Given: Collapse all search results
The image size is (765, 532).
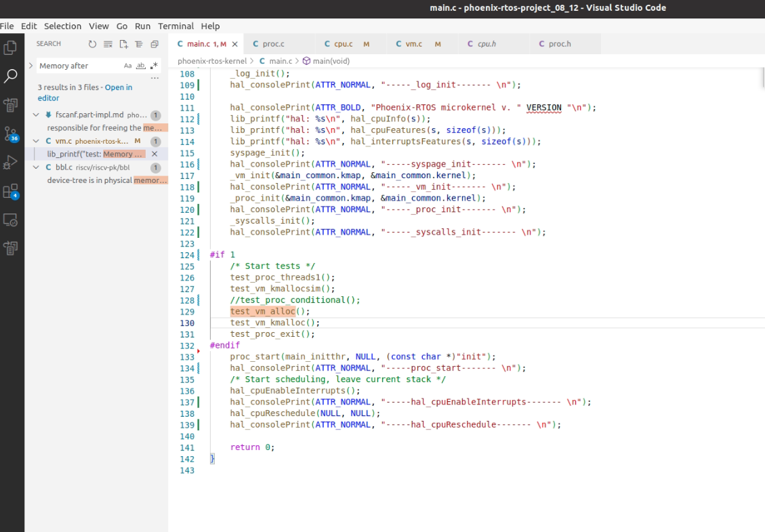Looking at the screenshot, I should coord(138,43).
